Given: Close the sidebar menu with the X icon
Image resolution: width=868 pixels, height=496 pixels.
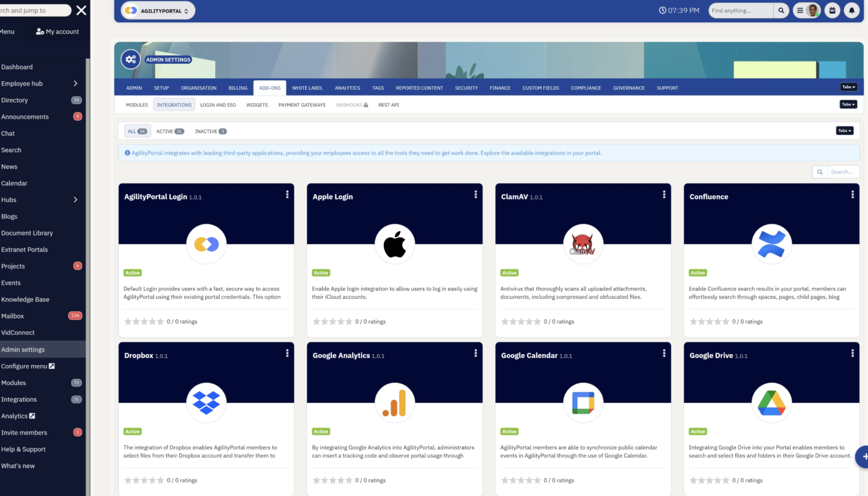Looking at the screenshot, I should [81, 11].
